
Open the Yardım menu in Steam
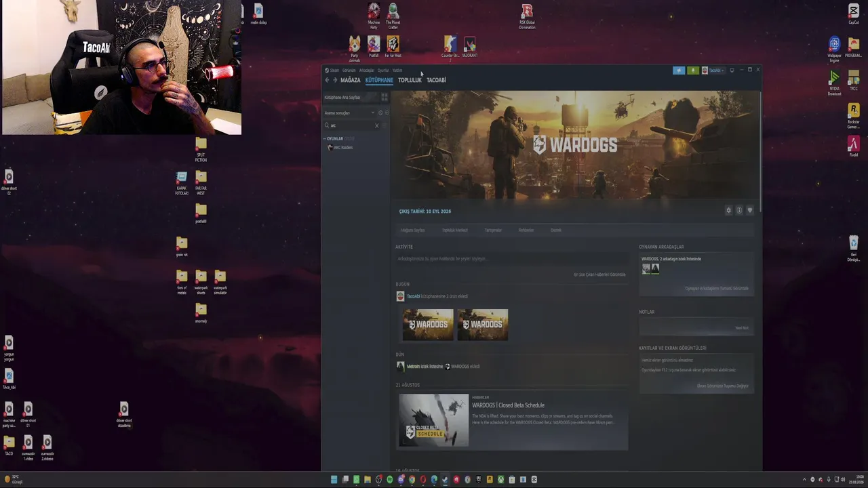point(397,70)
